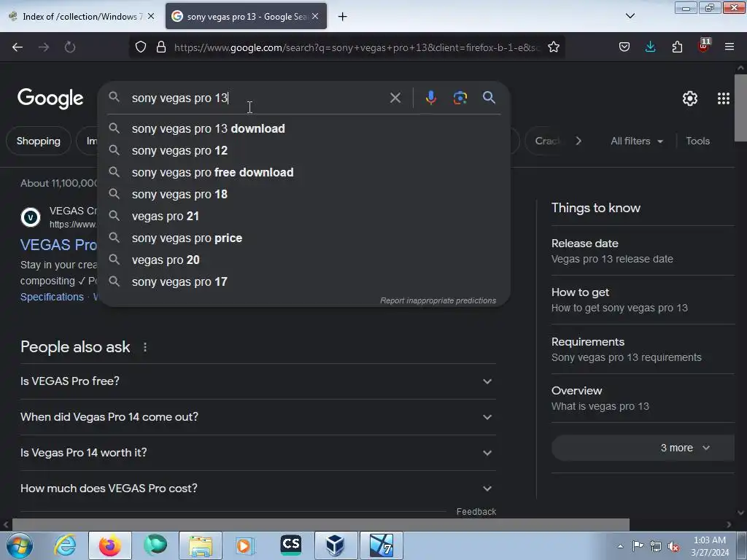Image resolution: width=747 pixels, height=560 pixels.
Task: Open Firefox from the taskbar
Action: click(109, 545)
